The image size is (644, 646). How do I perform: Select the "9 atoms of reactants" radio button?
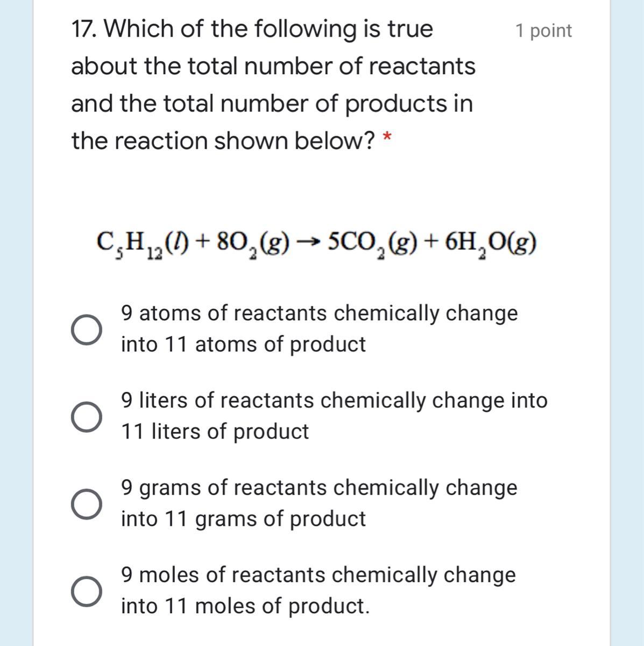(86, 329)
